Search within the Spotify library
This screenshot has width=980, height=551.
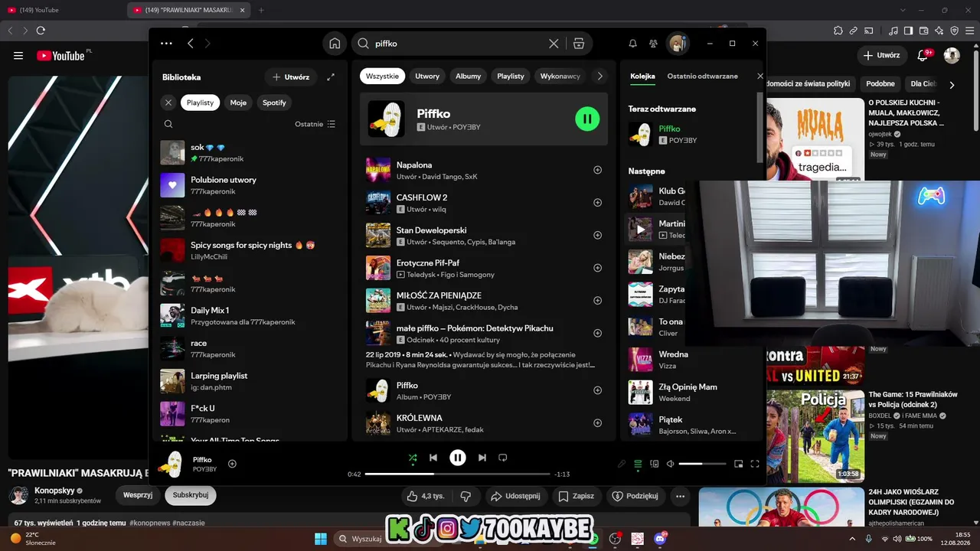168,124
